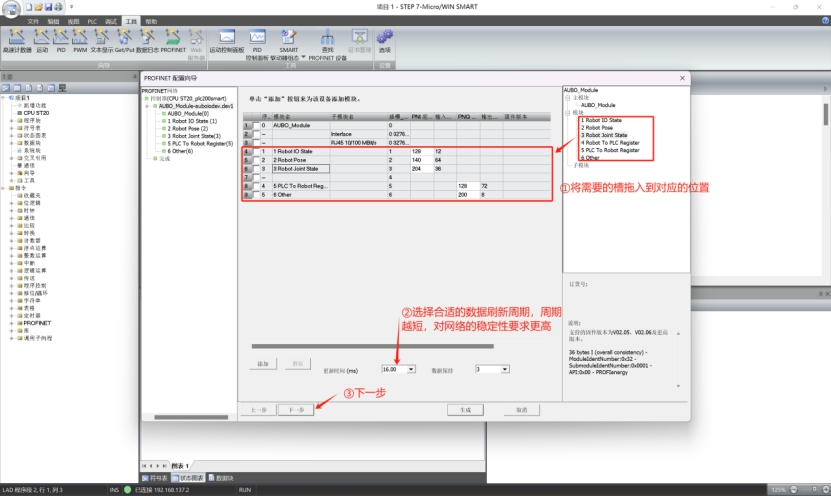Open the 选项 settings gear icon

click(385, 37)
